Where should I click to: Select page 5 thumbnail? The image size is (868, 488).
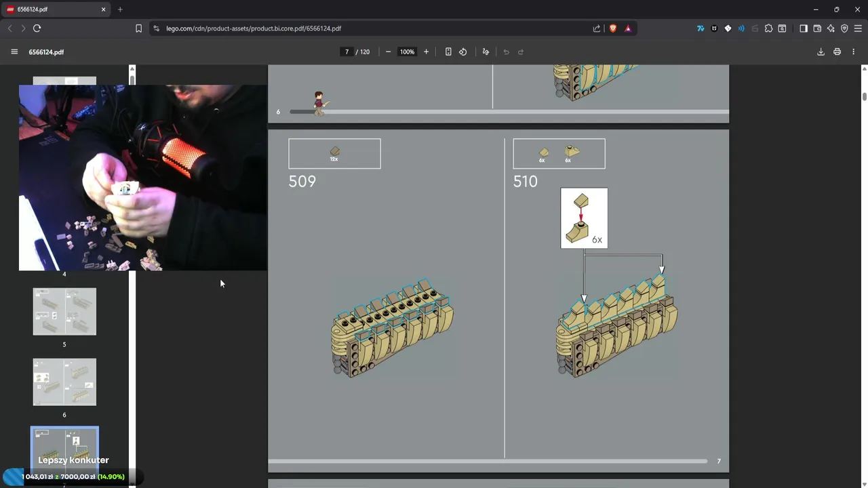64,312
